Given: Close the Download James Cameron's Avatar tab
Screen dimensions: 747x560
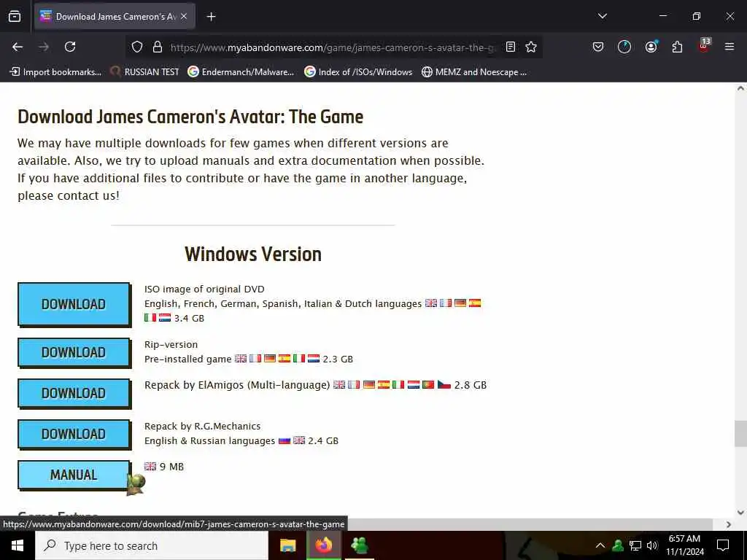Looking at the screenshot, I should [184, 16].
